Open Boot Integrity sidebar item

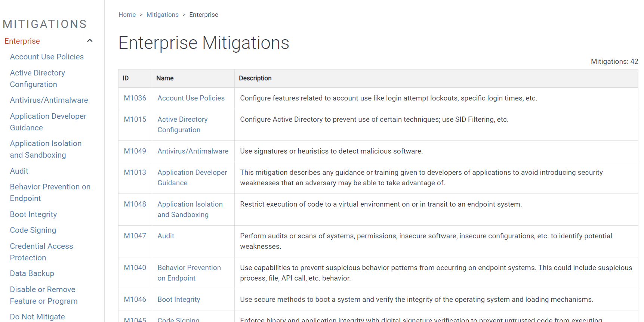click(x=33, y=214)
